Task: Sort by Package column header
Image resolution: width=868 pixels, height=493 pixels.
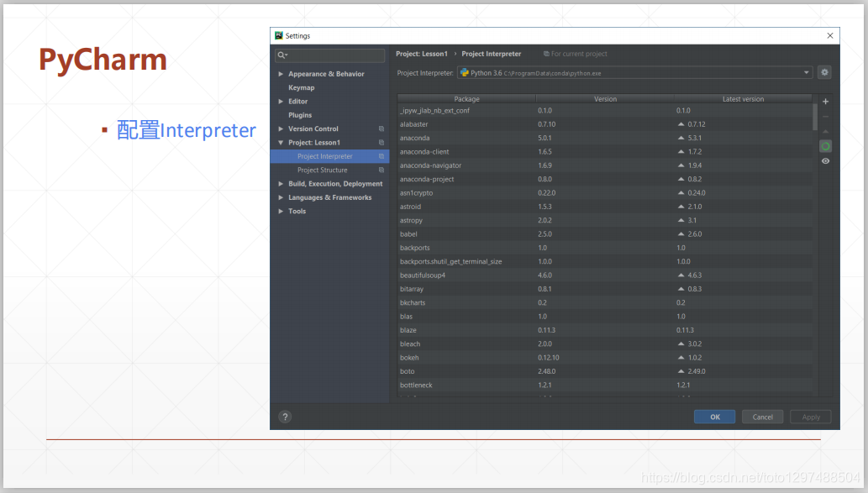Action: 466,99
